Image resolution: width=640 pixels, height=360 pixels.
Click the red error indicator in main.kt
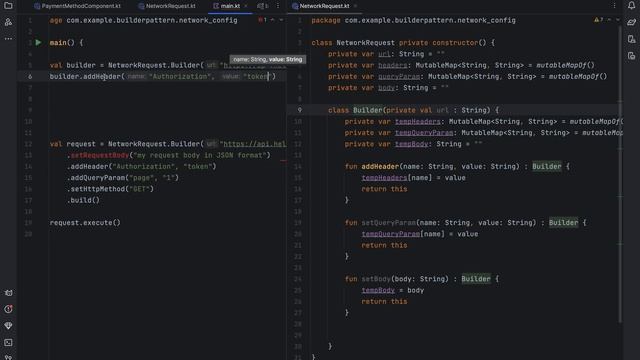[262, 20]
